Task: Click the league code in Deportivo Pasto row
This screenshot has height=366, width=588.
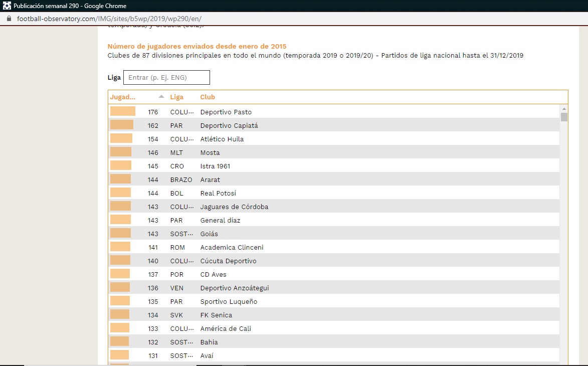Action: [x=182, y=112]
